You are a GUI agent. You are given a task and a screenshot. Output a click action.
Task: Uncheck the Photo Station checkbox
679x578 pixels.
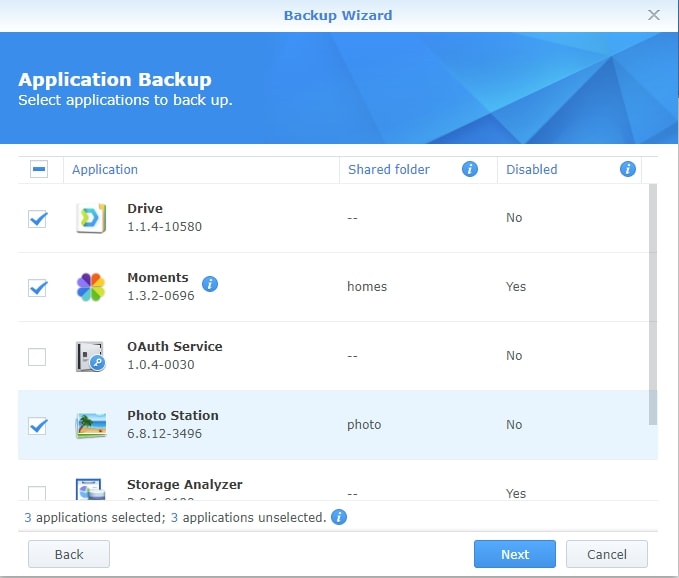[x=37, y=426]
